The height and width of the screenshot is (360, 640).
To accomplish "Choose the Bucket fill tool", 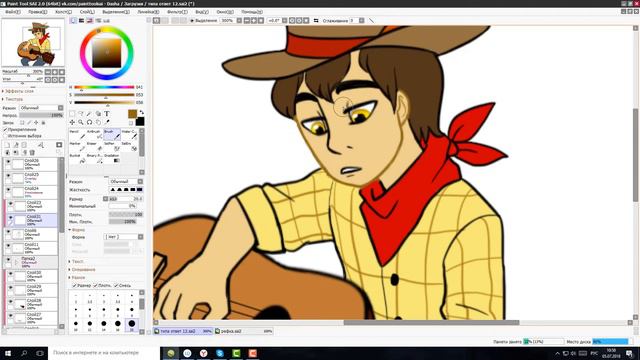I will 77,159.
